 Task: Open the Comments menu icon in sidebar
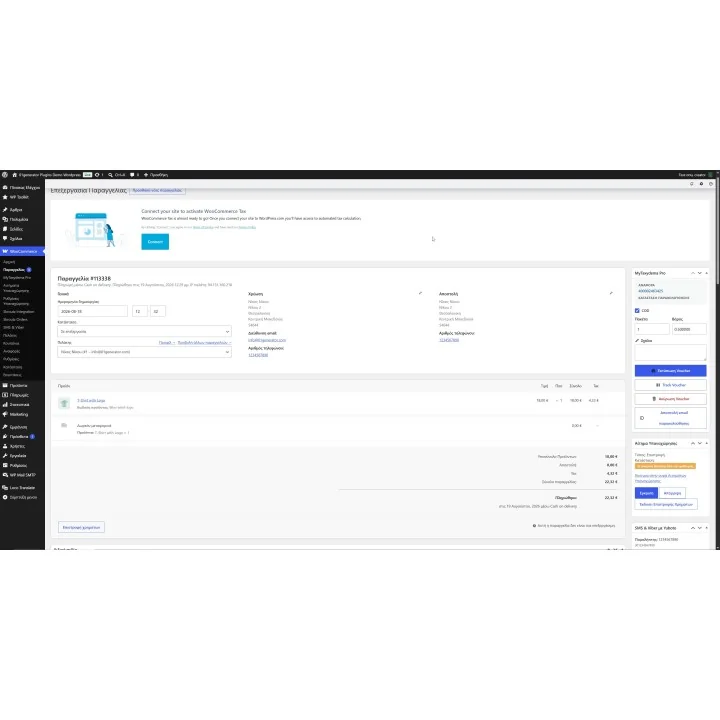pos(5,238)
